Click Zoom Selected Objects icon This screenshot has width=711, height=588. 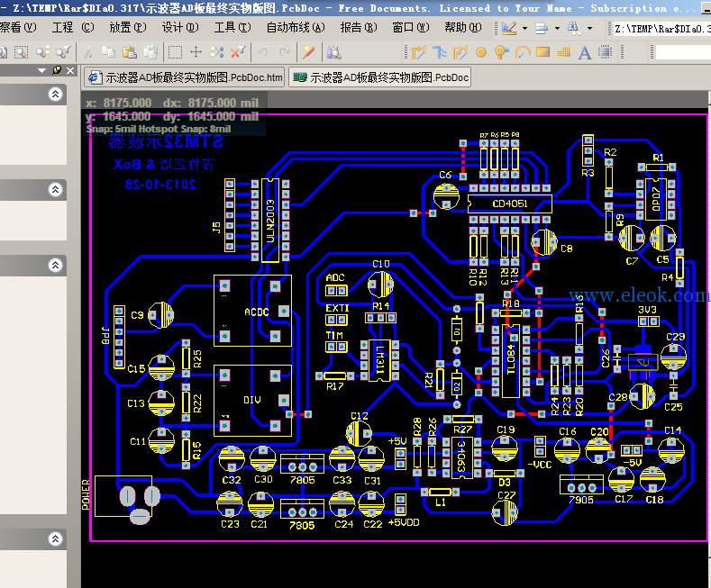tap(43, 52)
